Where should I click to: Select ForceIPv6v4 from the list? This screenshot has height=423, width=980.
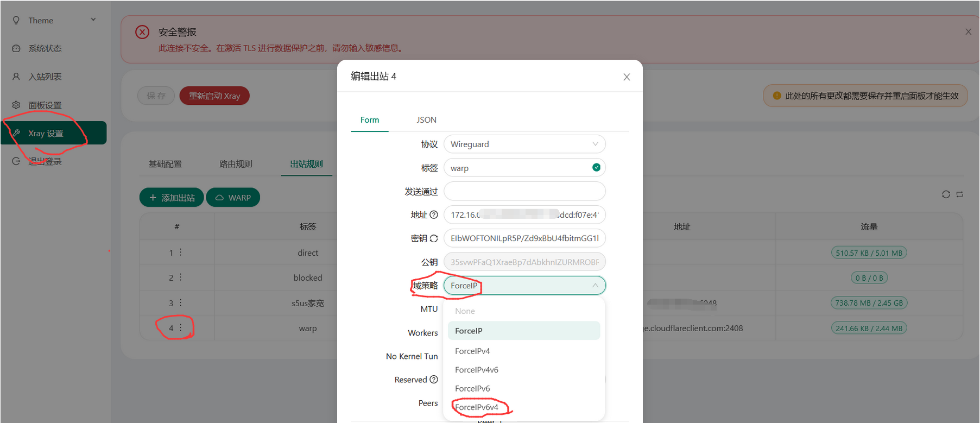tap(477, 407)
